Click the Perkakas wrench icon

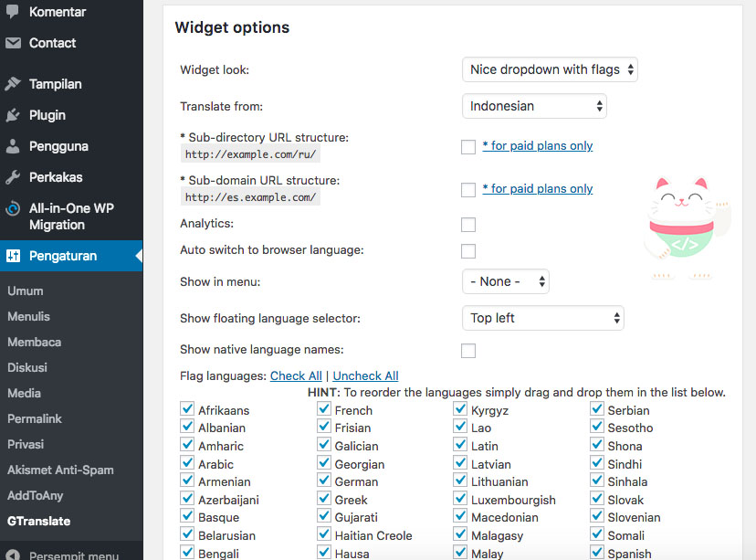[x=13, y=177]
